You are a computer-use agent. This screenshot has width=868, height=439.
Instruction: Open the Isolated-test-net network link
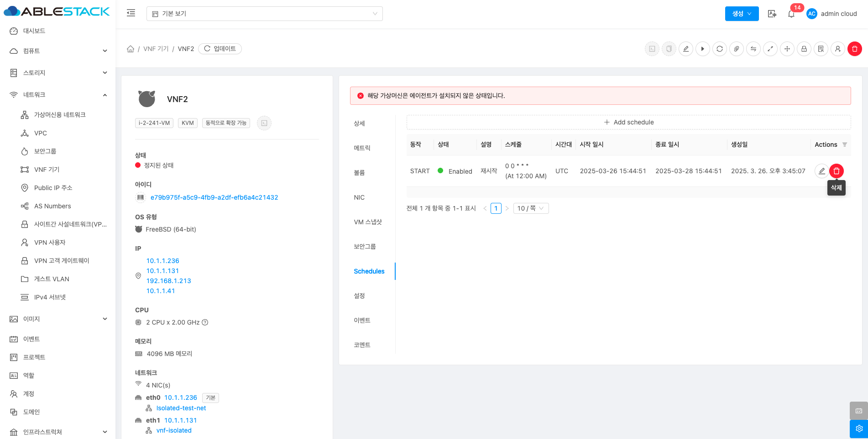click(x=181, y=408)
